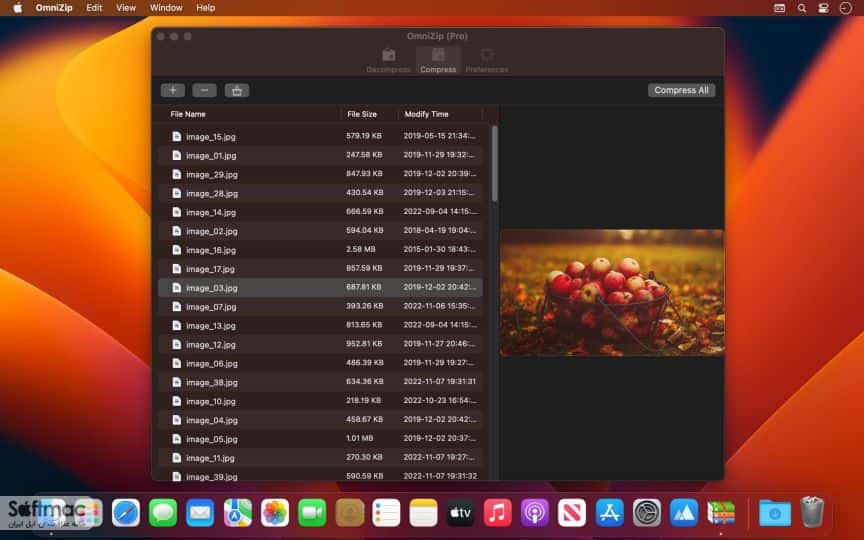Screen dimensions: 864x540
Task: Sort by the File Size column header
Action: [x=362, y=114]
